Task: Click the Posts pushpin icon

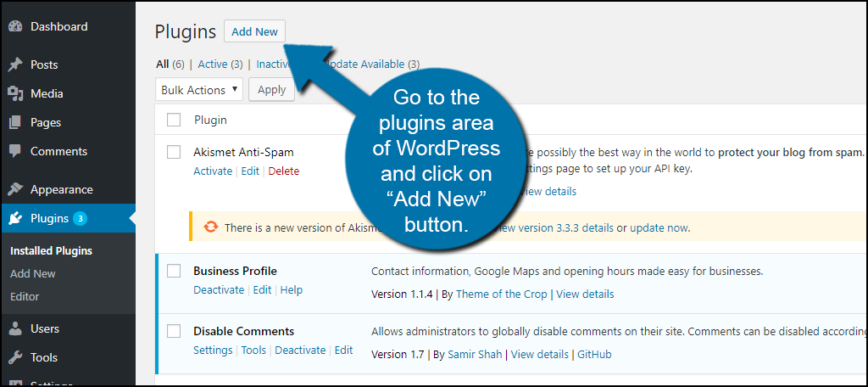Action: (x=15, y=65)
